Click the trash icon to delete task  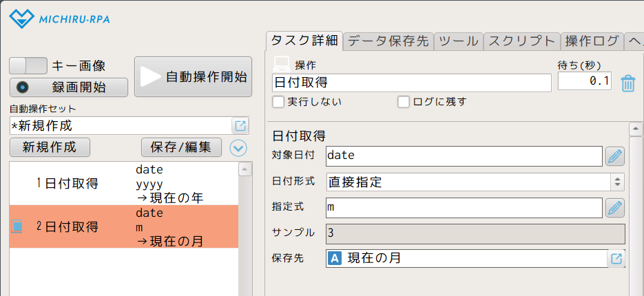(x=627, y=83)
